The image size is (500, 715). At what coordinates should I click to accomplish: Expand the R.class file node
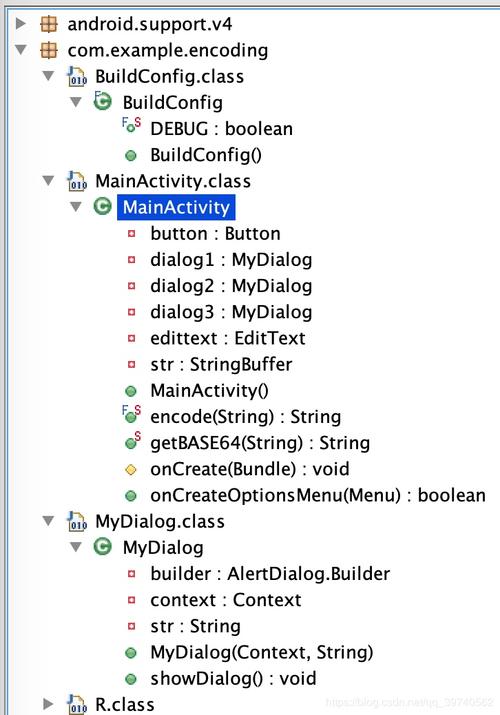pos(48,704)
